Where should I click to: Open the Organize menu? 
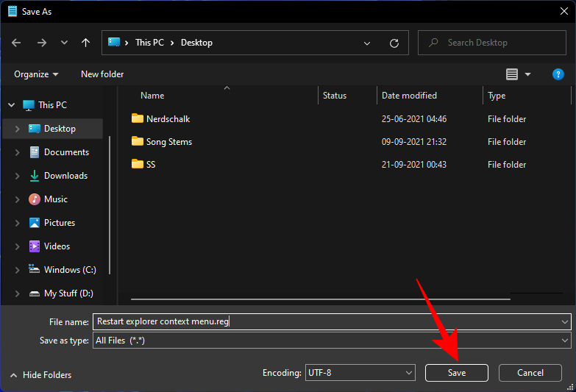point(36,74)
